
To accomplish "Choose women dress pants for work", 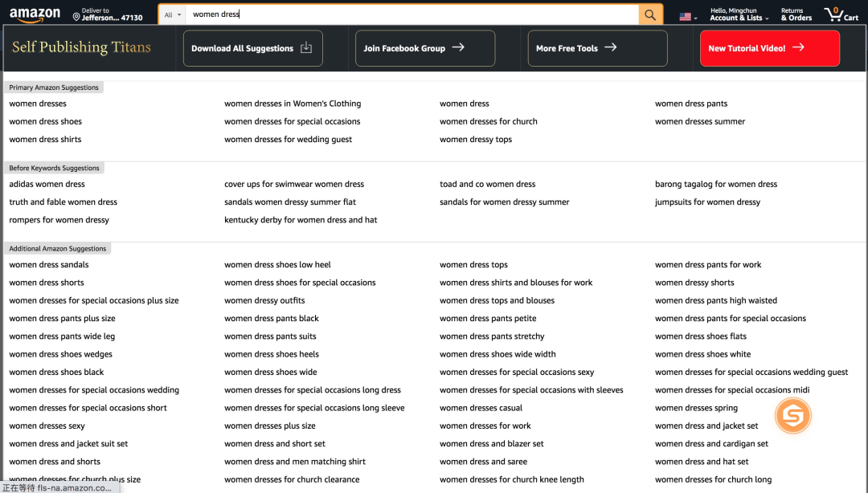I will click(708, 265).
